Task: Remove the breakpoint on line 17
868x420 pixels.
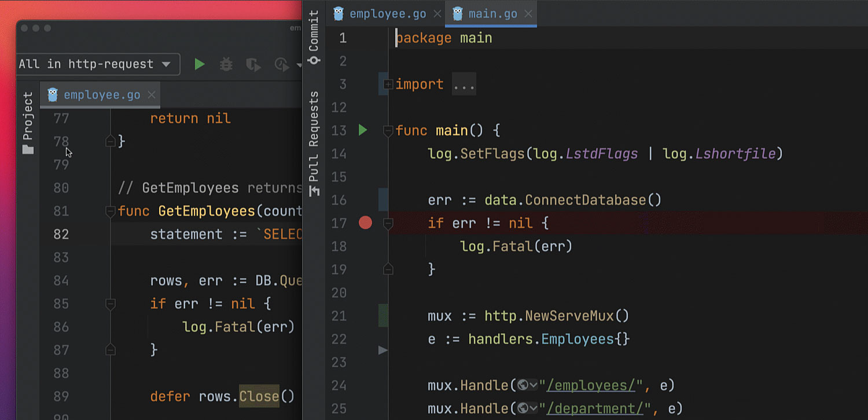Action: pos(365,223)
